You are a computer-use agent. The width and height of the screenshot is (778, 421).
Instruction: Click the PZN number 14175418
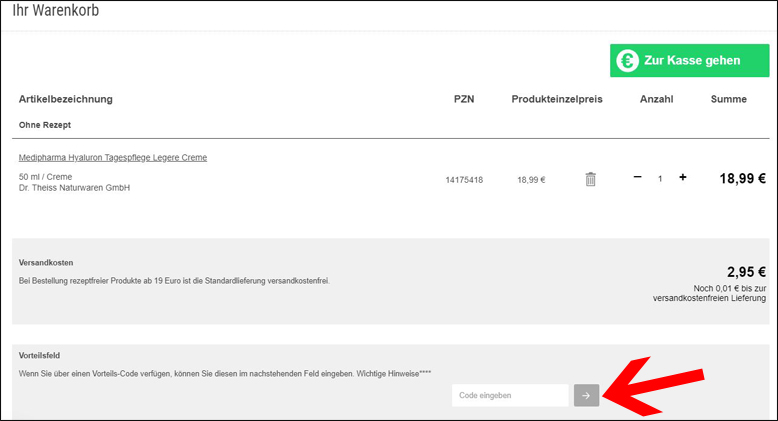pyautogui.click(x=464, y=180)
